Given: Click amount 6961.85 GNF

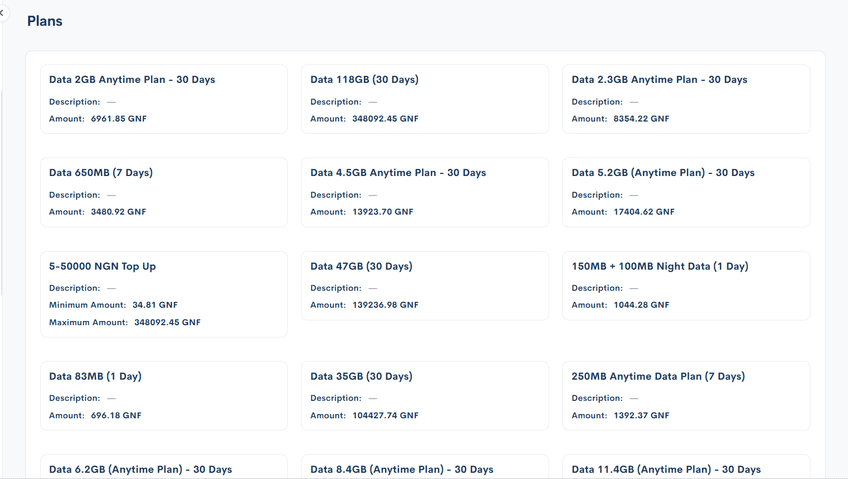Looking at the screenshot, I should [118, 118].
